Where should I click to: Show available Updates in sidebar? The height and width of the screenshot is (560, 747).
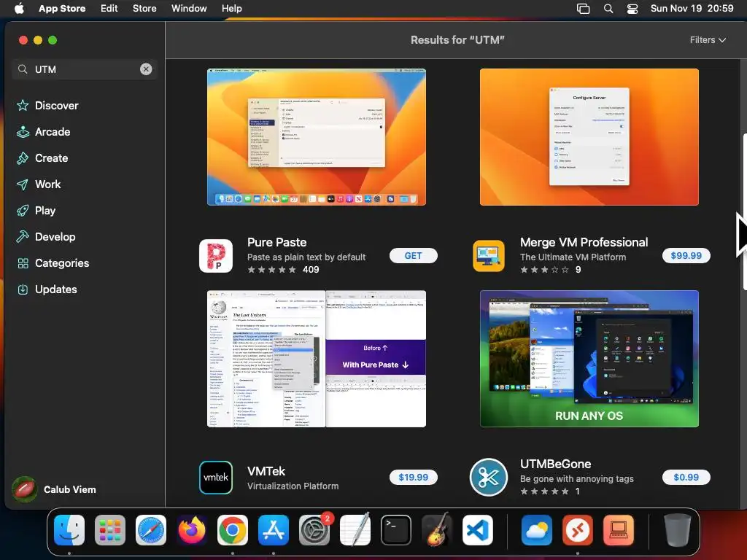tap(47, 289)
